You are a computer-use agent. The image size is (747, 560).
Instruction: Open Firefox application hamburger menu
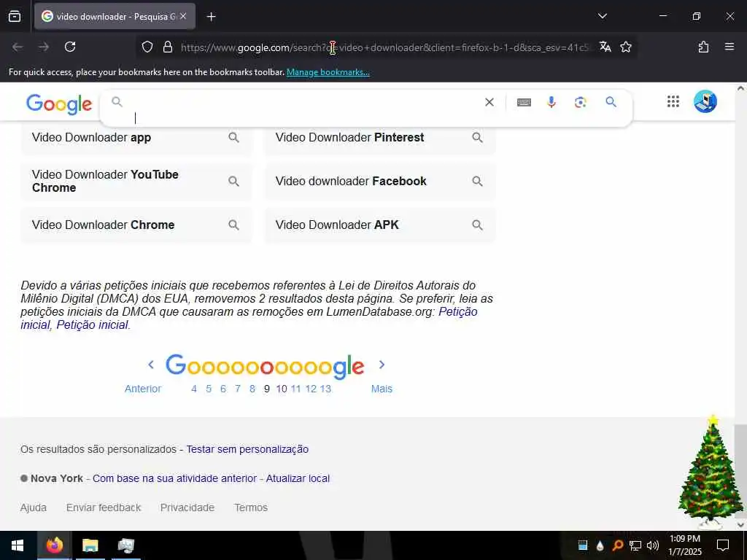click(729, 47)
